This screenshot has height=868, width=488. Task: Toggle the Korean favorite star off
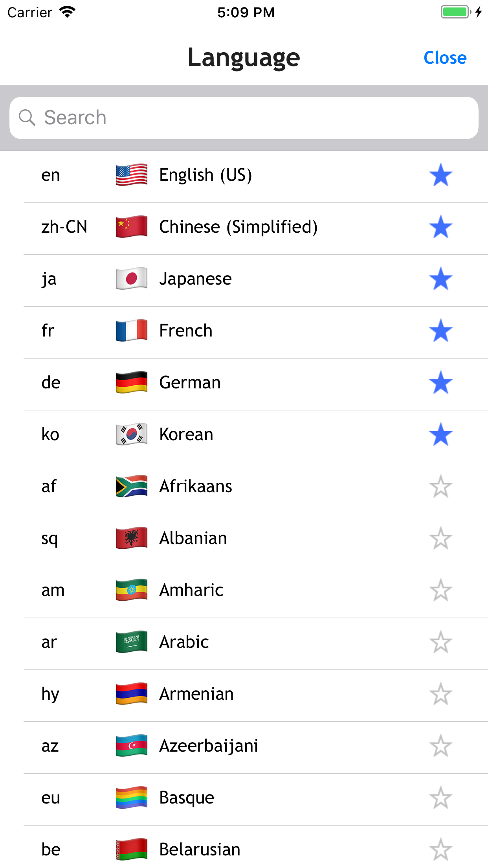pos(440,434)
